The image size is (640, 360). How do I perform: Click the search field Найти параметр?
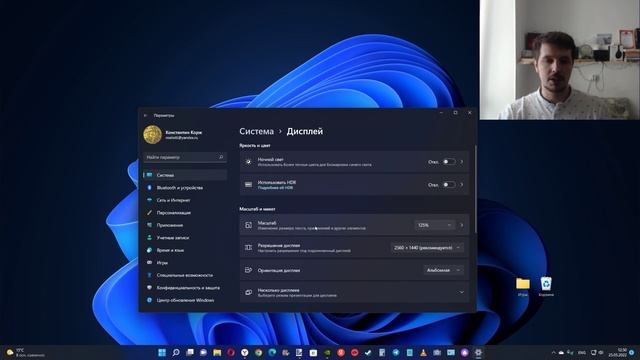coord(185,157)
